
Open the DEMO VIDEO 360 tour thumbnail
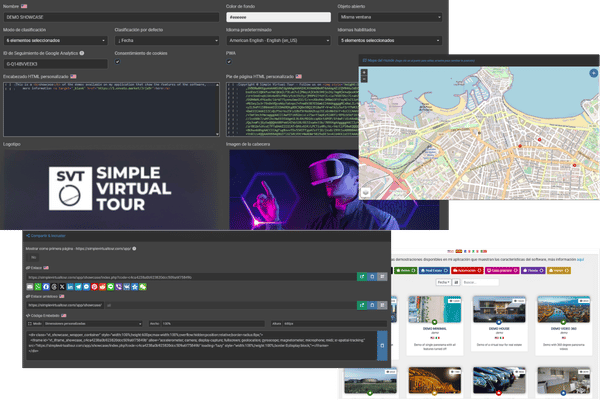click(564, 309)
